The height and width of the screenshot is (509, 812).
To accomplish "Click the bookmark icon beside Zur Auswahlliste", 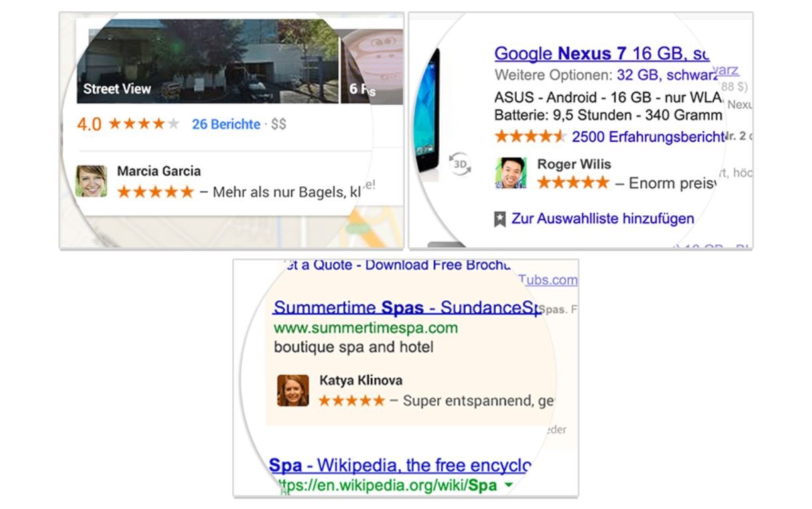I will pos(500,219).
